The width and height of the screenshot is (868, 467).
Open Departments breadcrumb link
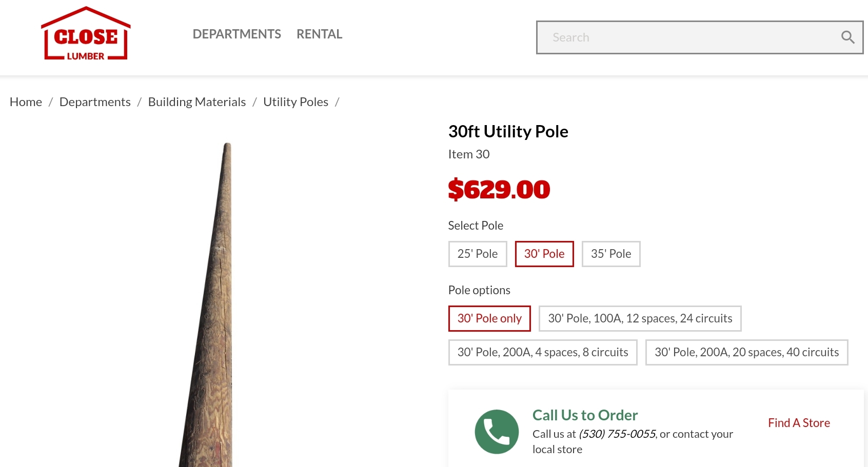(x=95, y=102)
